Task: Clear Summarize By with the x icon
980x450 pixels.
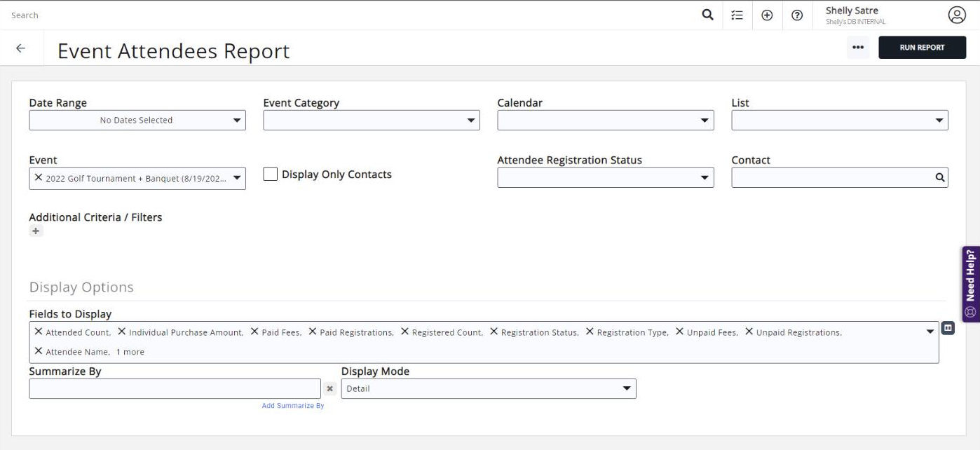Action: coord(330,388)
